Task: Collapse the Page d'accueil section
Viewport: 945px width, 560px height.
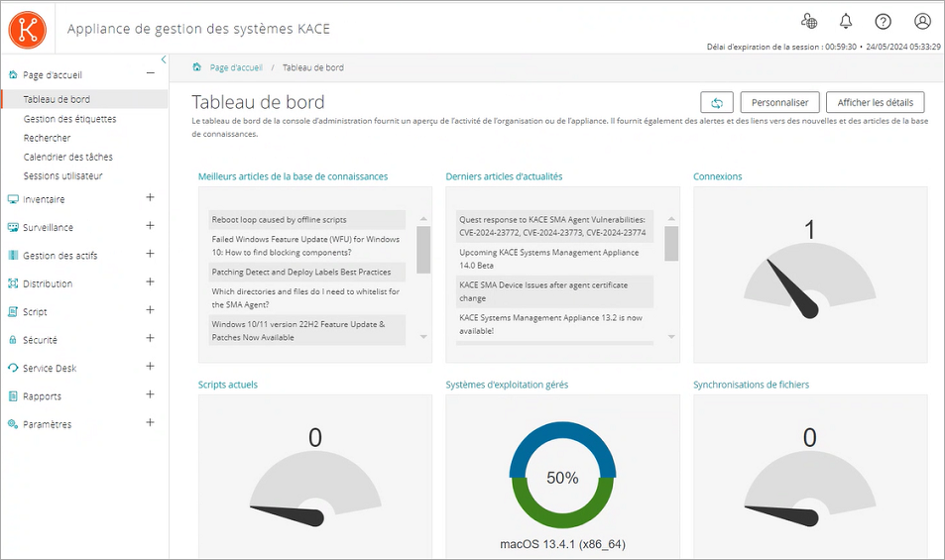Action: coord(151,73)
